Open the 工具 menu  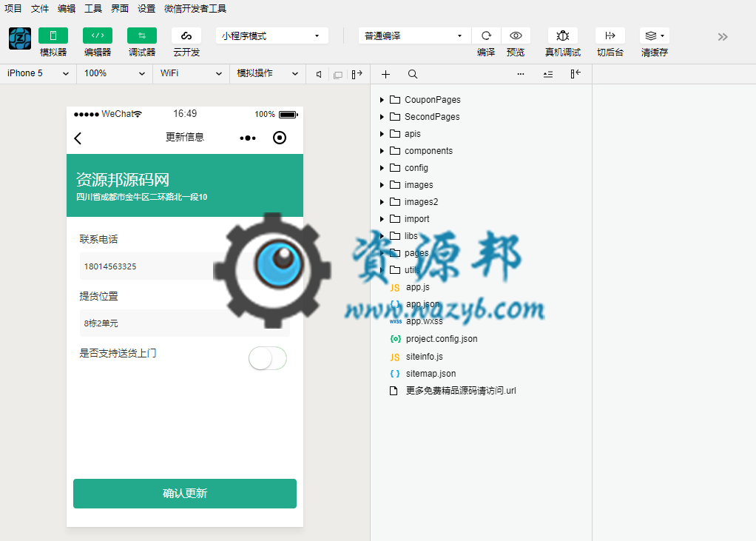click(93, 8)
